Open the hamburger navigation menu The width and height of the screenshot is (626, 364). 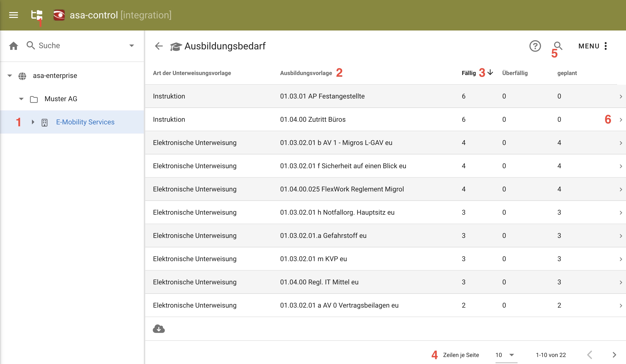[x=13, y=15]
